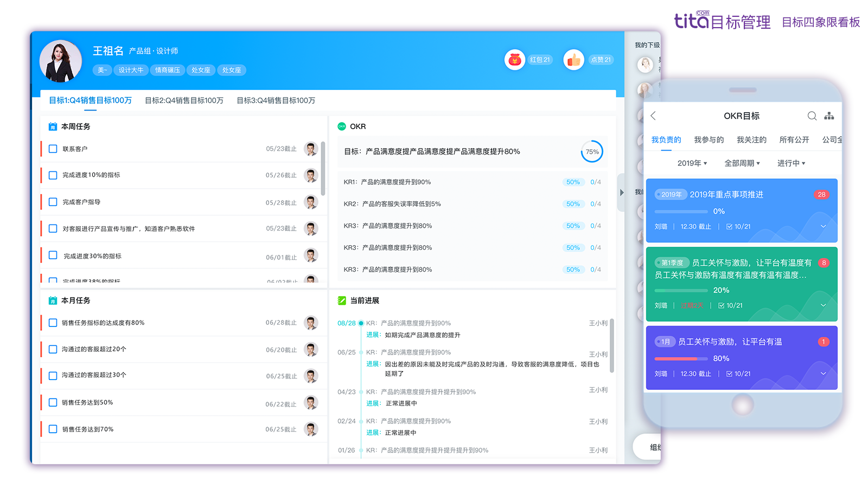Check the 完成进度30%的指标 checkbox
The height and width of the screenshot is (488, 868).
point(53,255)
